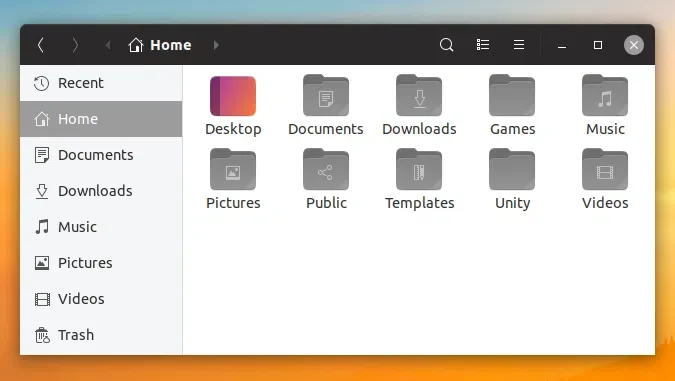The width and height of the screenshot is (675, 381).
Task: Go forward with the right chevron
Action: click(x=75, y=45)
